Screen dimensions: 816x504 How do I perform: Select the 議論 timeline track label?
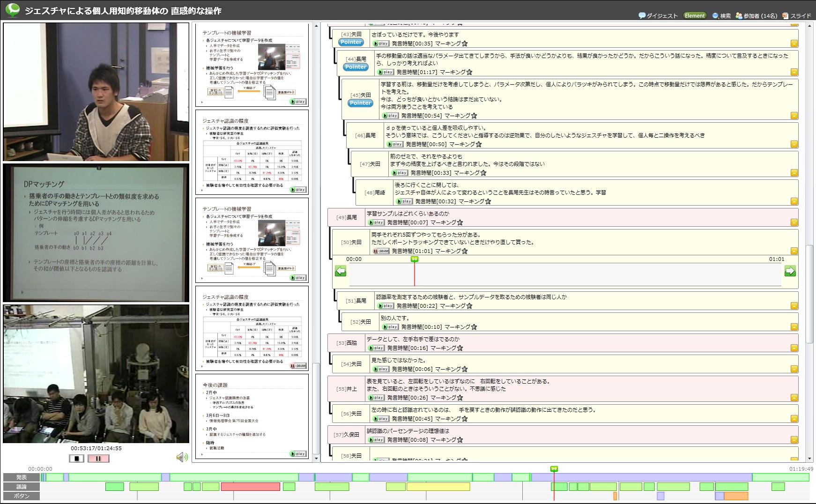[22, 487]
